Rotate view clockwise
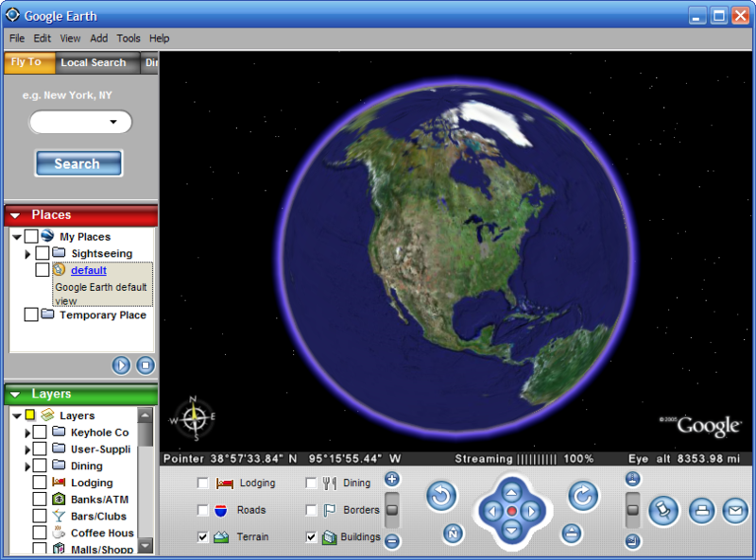Screen dimensions: 756x560 point(583,496)
